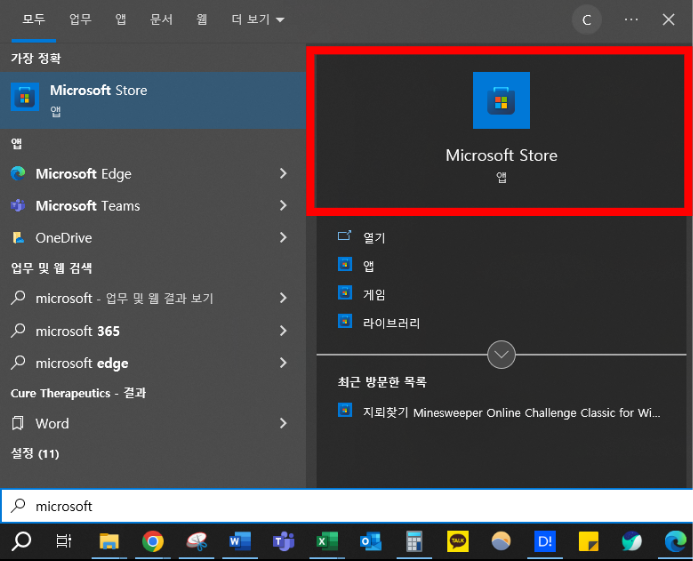This screenshot has height=561, width=693.
Task: Switch to the 웹 tab
Action: point(202,19)
